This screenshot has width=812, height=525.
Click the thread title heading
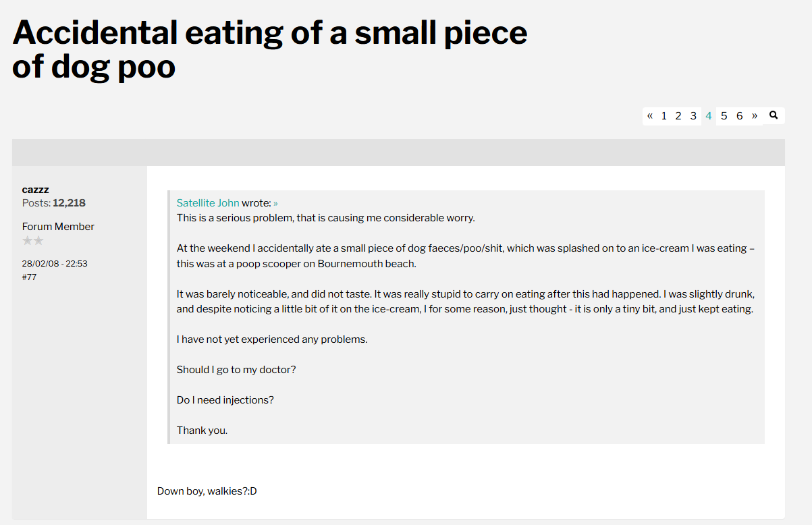pos(270,50)
